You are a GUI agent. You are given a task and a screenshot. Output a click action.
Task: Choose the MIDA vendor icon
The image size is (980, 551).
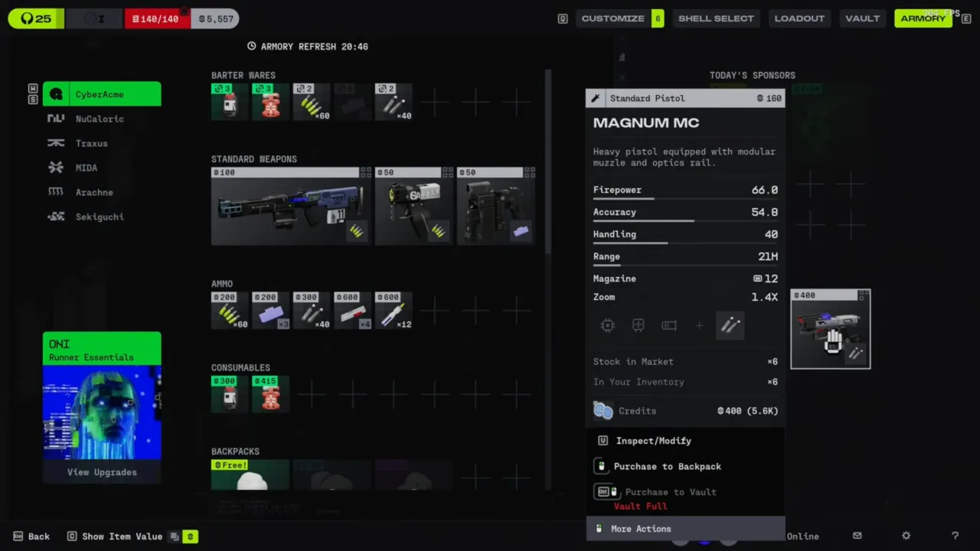pyautogui.click(x=56, y=168)
